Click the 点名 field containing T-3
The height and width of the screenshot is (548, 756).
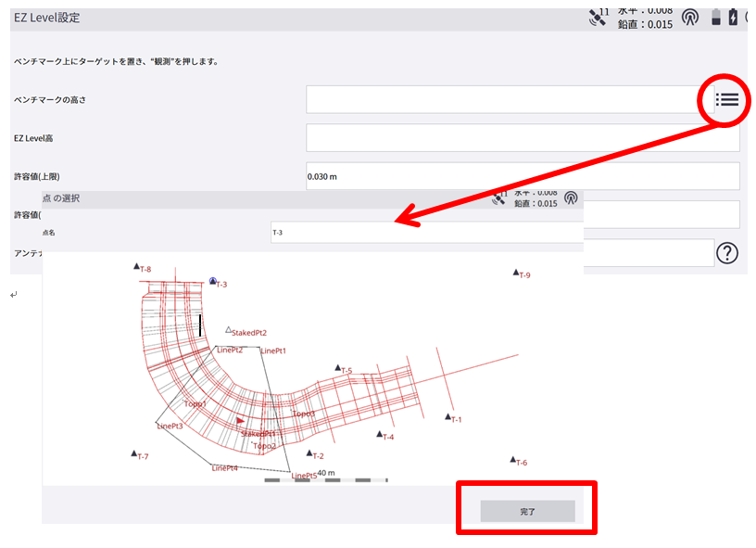coord(426,233)
